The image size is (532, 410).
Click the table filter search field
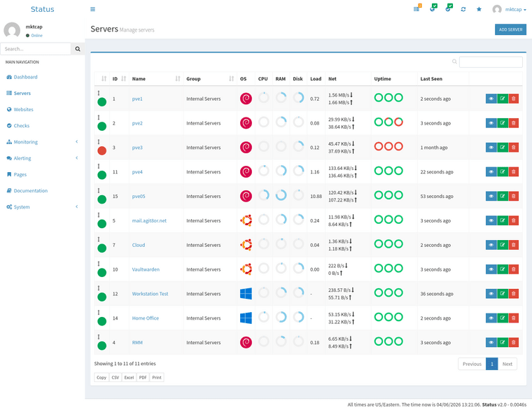(x=491, y=62)
